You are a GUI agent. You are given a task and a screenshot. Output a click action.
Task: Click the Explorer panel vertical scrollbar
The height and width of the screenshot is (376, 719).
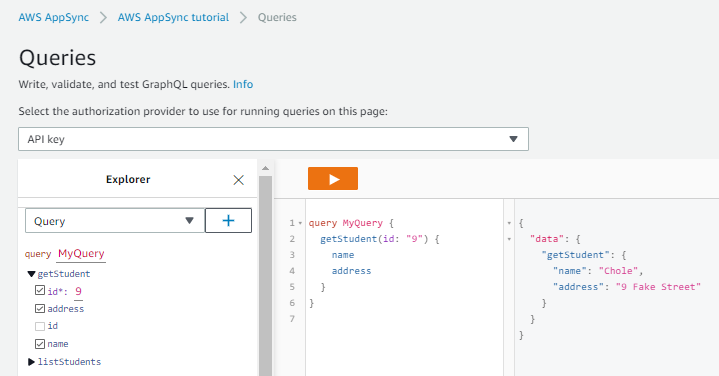pyautogui.click(x=265, y=275)
